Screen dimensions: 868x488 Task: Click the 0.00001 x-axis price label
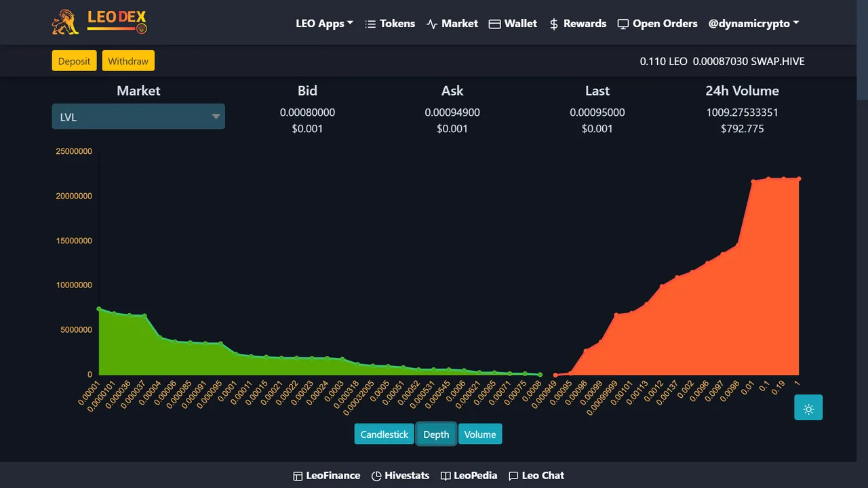pyautogui.click(x=90, y=394)
